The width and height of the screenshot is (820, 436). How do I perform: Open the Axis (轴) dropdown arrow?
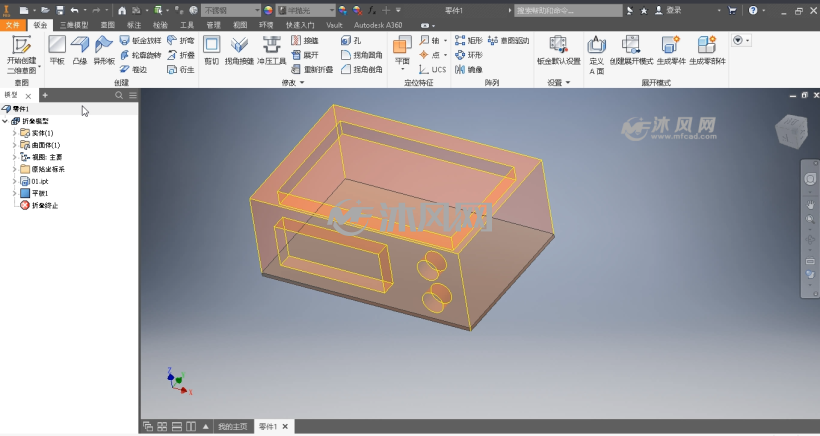[446, 40]
